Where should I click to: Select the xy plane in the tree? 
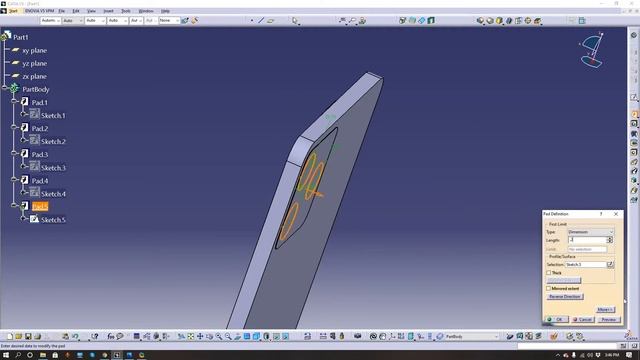click(x=34, y=51)
